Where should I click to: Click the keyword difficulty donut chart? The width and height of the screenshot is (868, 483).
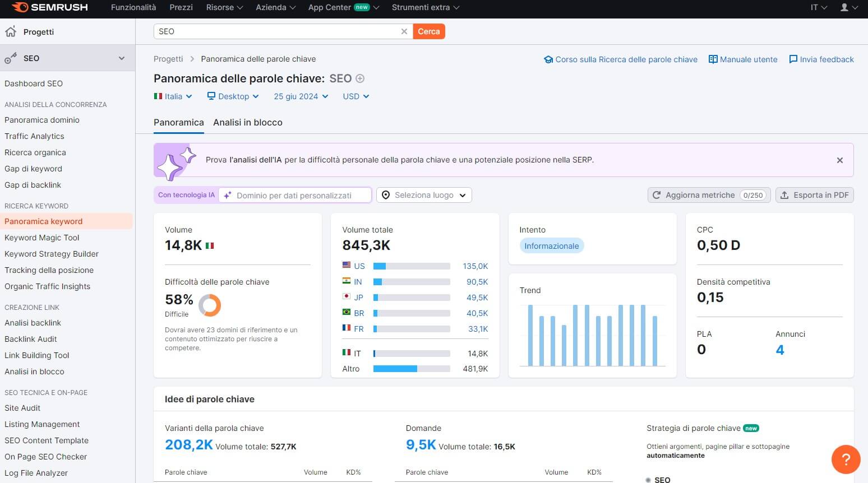(210, 305)
